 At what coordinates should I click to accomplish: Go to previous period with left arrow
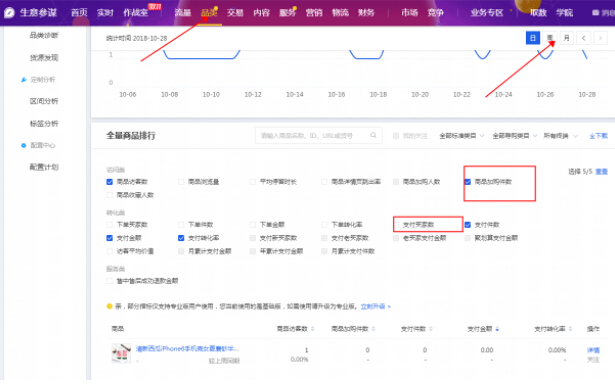(x=584, y=38)
